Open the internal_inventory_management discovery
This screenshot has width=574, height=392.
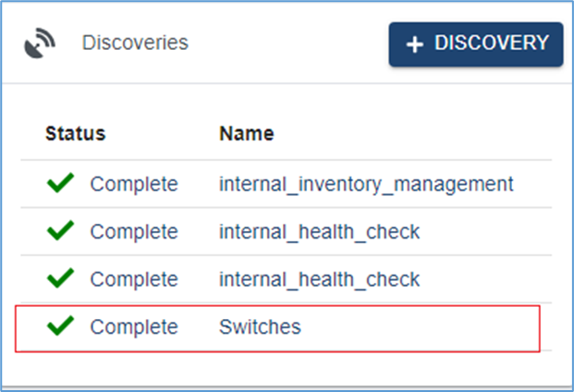point(366,184)
